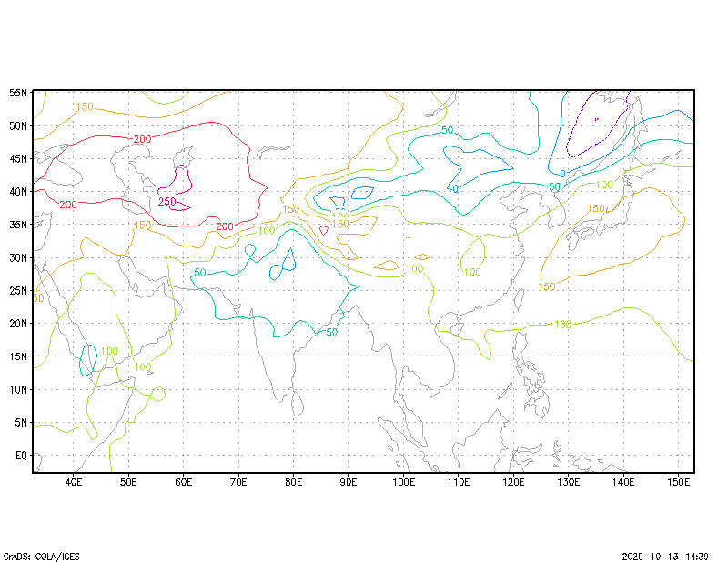Select the 35N latitude axis label
This screenshot has height=562, width=728.
[x=18, y=225]
